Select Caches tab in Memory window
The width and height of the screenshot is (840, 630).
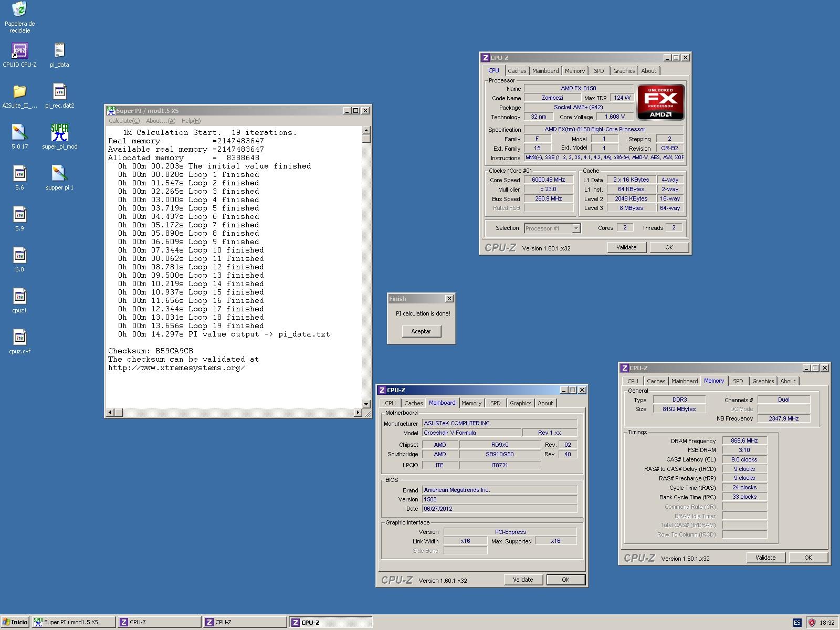[656, 381]
